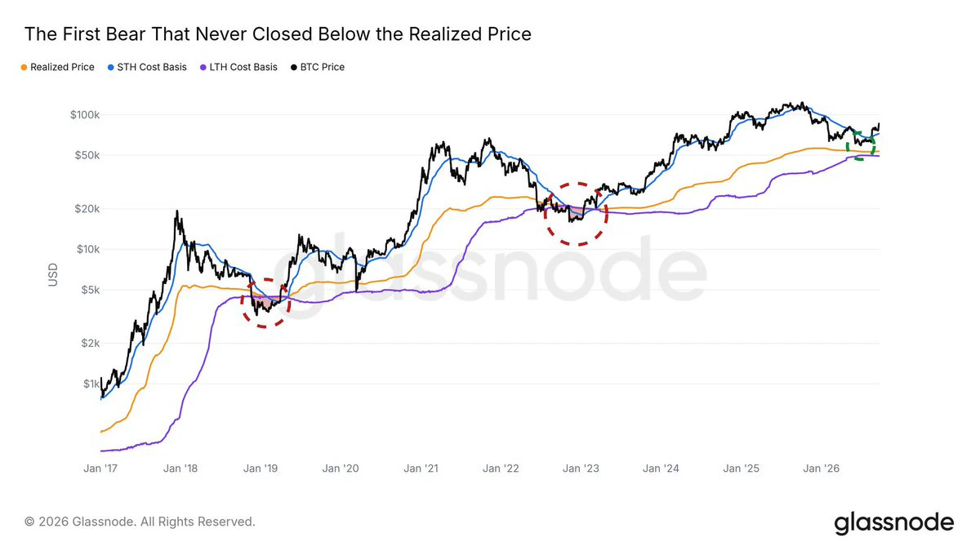Toggle the Realized Price legend label

click(x=63, y=68)
